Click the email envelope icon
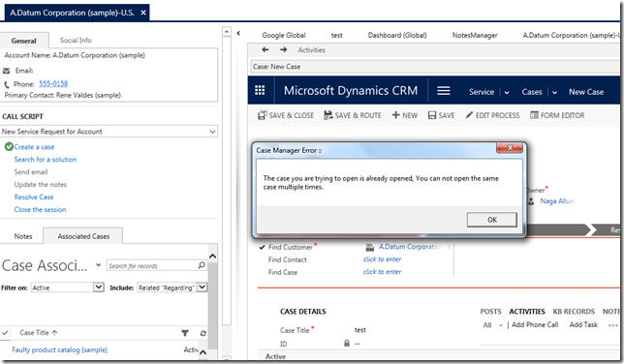Screen dimensions: 624x364 (7, 71)
